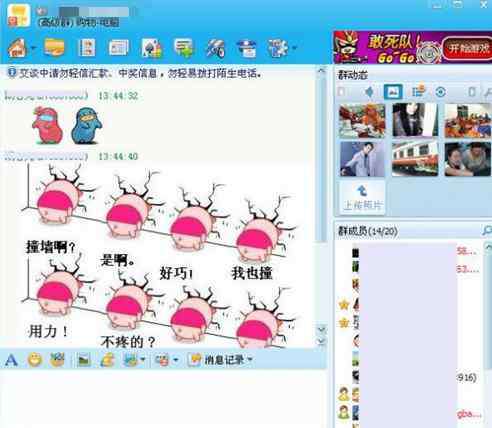Open the two people photo thumbnail
The width and height of the screenshot is (492, 428).
point(468,159)
